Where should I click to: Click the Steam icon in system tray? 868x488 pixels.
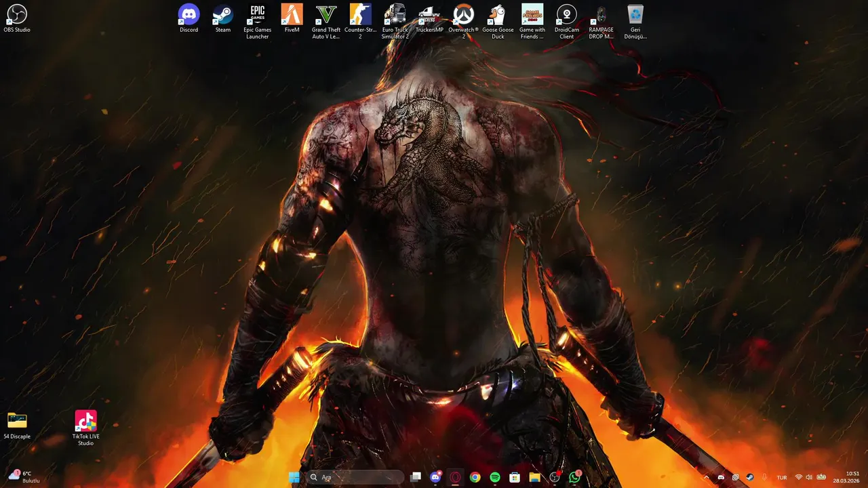click(x=750, y=477)
